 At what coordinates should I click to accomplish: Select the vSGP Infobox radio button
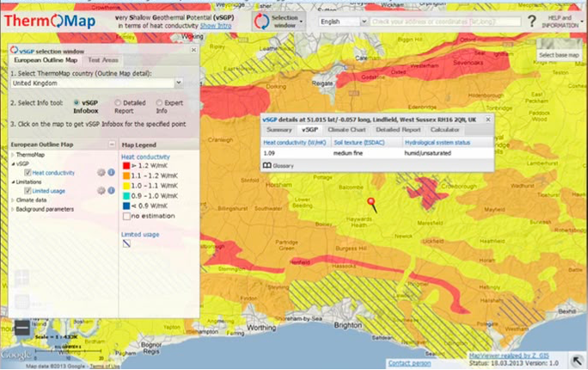coord(77,102)
